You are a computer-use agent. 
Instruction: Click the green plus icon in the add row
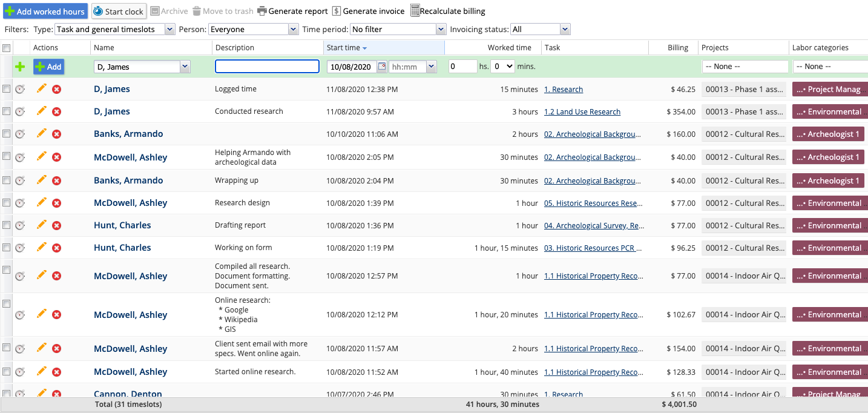point(20,67)
